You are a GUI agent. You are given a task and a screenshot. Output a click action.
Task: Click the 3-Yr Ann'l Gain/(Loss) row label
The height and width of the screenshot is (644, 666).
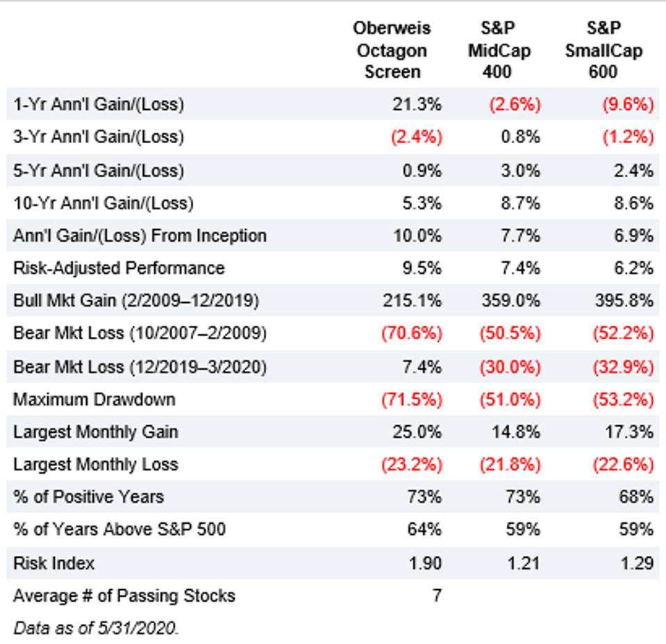coord(99,138)
